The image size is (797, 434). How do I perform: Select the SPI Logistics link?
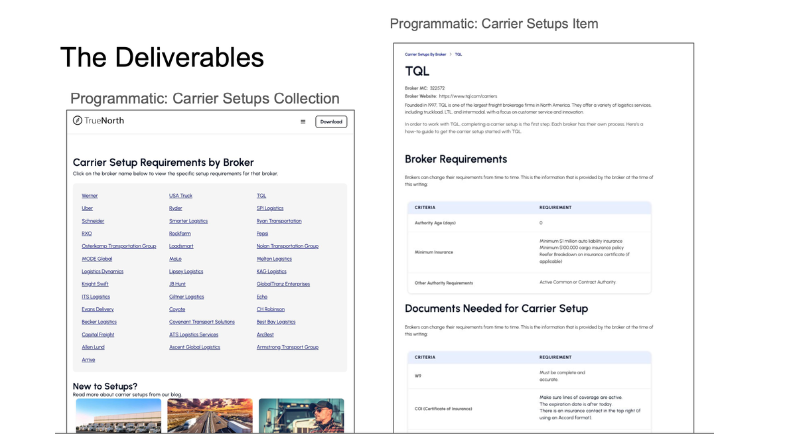point(270,208)
